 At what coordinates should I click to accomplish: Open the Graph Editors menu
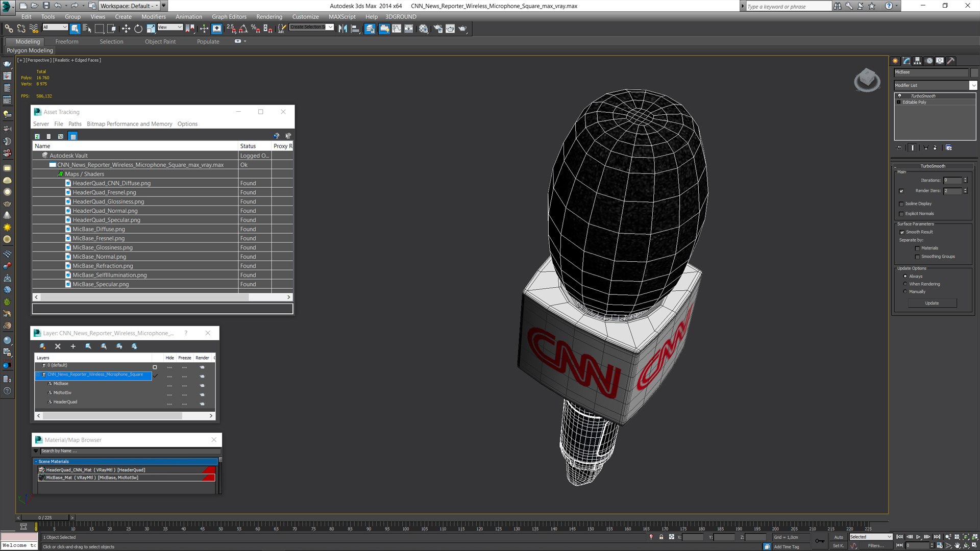tap(229, 16)
